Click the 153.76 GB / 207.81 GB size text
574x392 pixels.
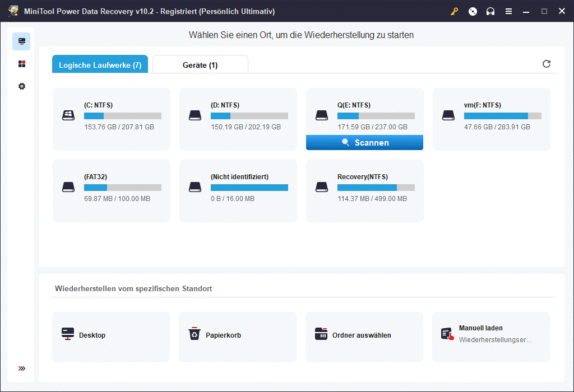pyautogui.click(x=119, y=127)
